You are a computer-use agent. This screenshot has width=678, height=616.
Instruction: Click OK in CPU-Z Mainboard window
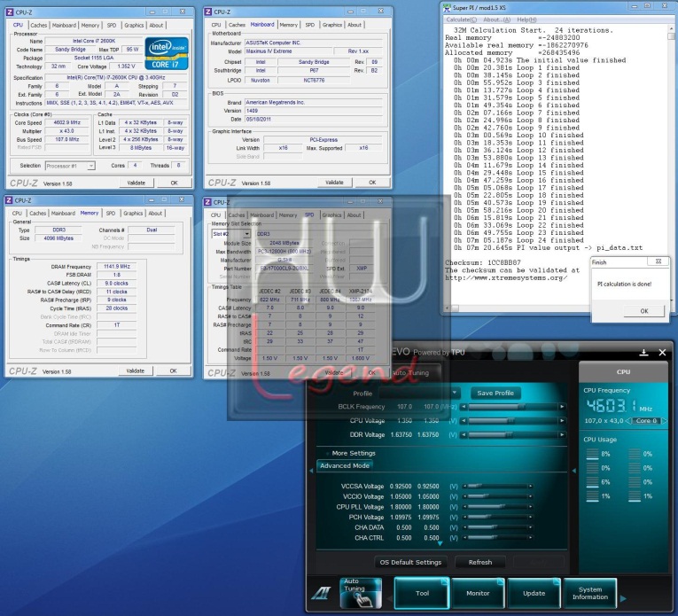click(372, 183)
